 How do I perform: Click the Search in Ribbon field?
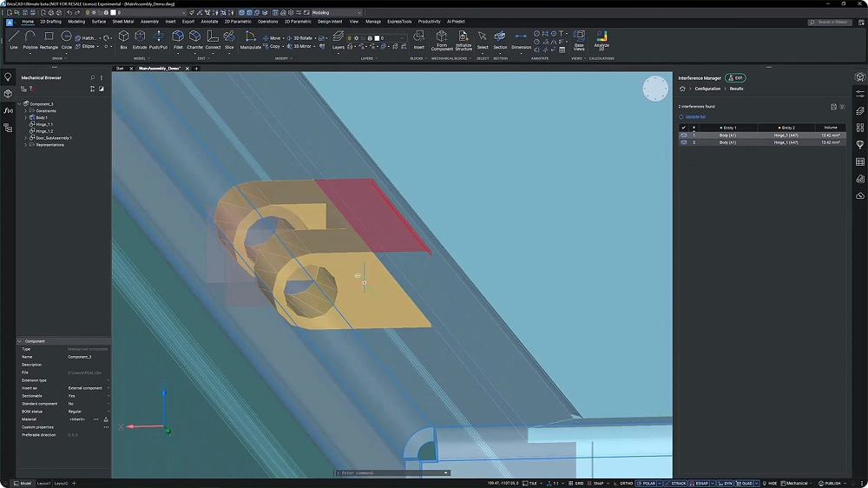point(832,22)
